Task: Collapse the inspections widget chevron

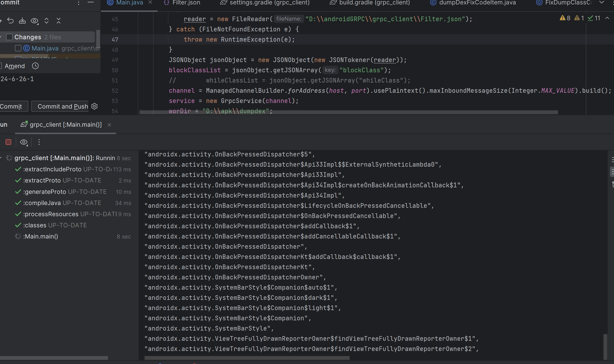Action: [607, 18]
